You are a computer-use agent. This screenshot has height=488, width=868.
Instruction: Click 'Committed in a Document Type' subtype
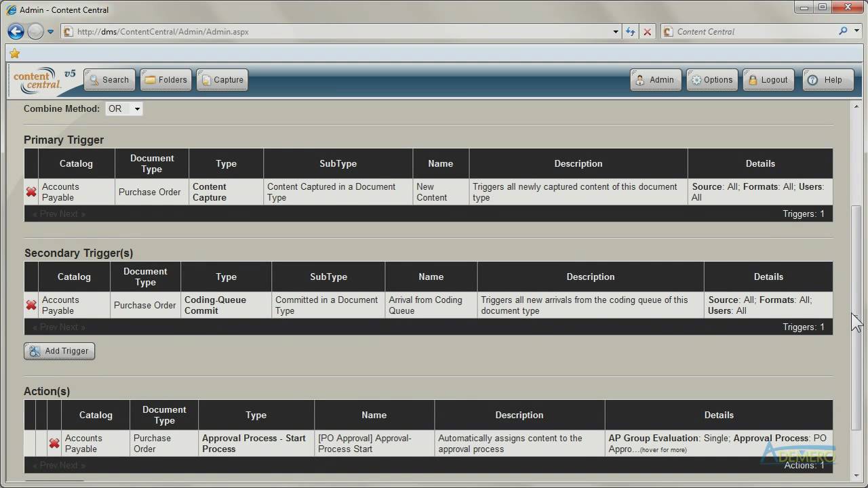tap(328, 305)
